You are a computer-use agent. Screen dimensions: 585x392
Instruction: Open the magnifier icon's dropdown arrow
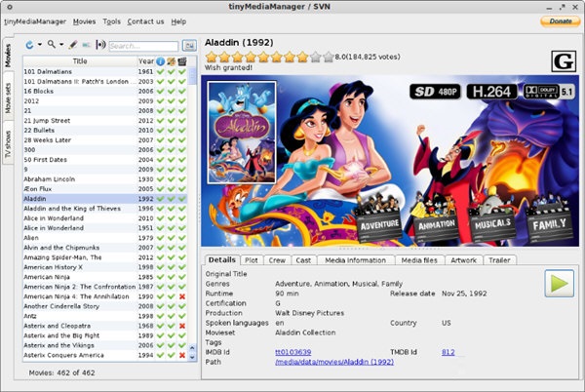pyautogui.click(x=61, y=45)
